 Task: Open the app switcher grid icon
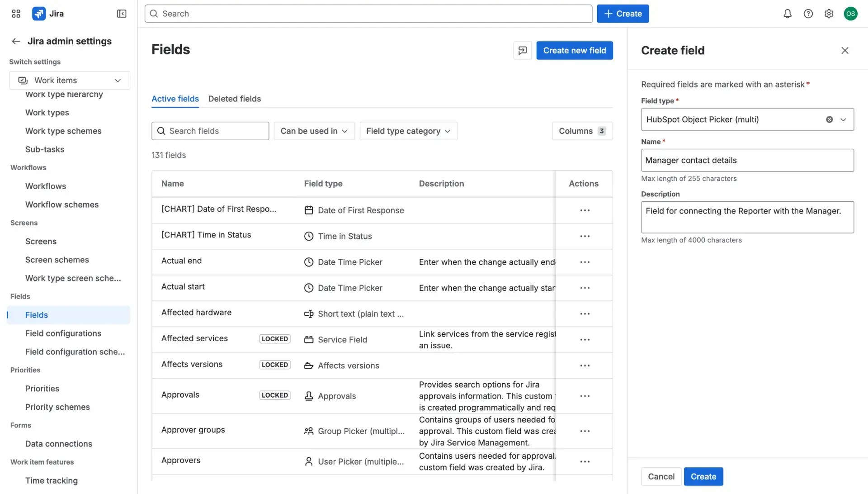coord(15,14)
